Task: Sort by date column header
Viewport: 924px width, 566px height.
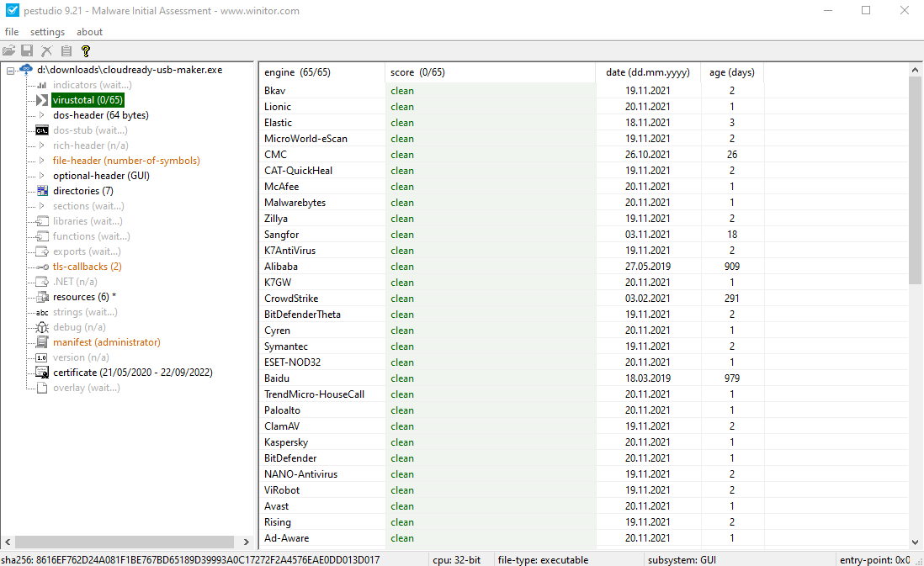Action: pos(648,72)
